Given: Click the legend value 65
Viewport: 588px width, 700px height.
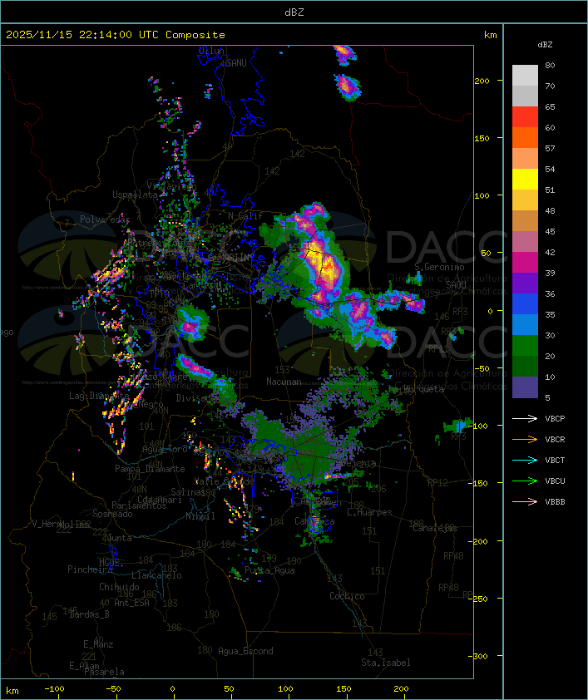Looking at the screenshot, I should point(550,107).
